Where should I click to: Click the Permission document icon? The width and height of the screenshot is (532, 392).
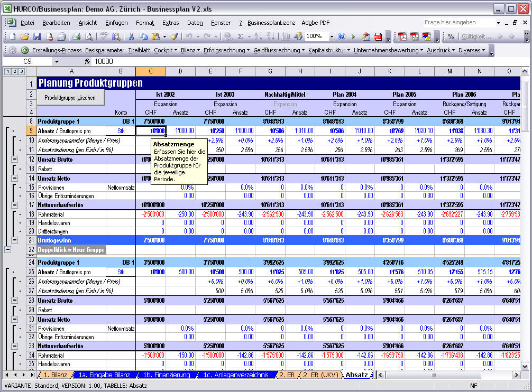(49, 36)
